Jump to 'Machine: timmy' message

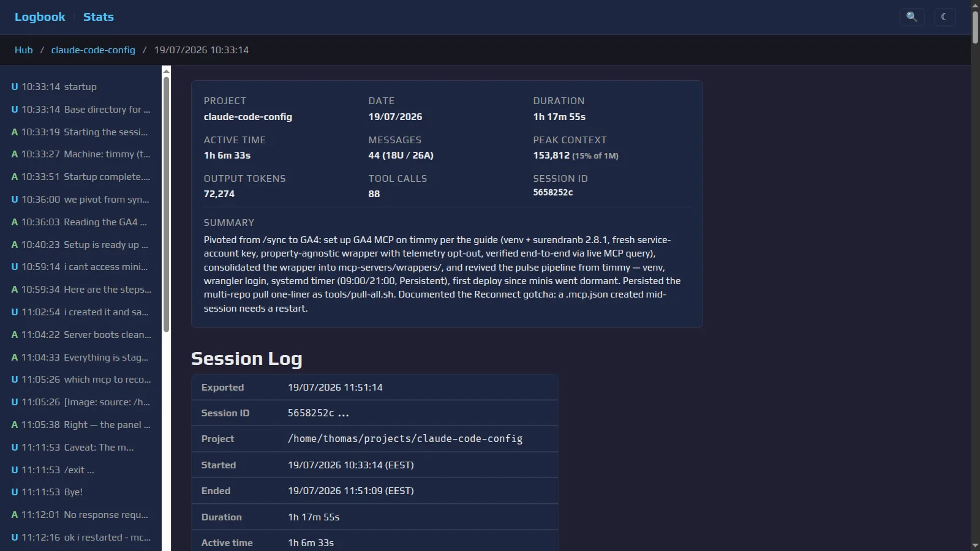(81, 154)
